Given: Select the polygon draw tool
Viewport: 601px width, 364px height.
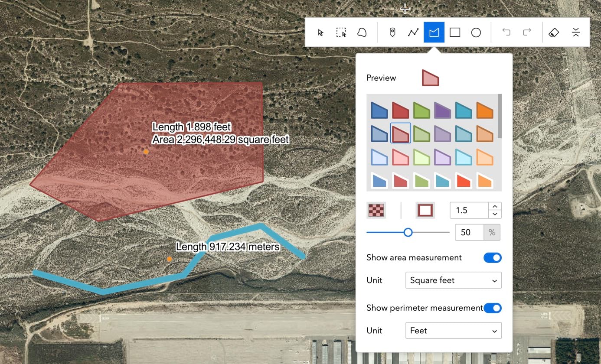Looking at the screenshot, I should click(x=434, y=32).
